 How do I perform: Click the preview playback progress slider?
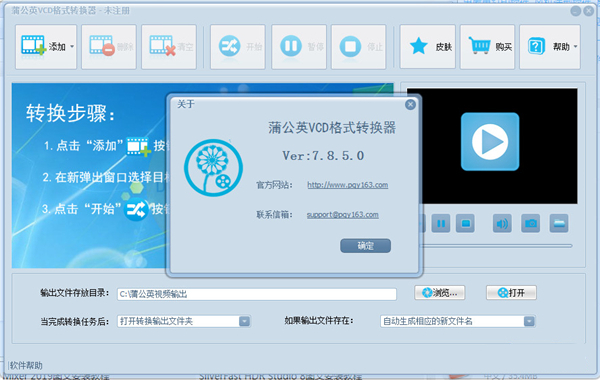(496, 246)
